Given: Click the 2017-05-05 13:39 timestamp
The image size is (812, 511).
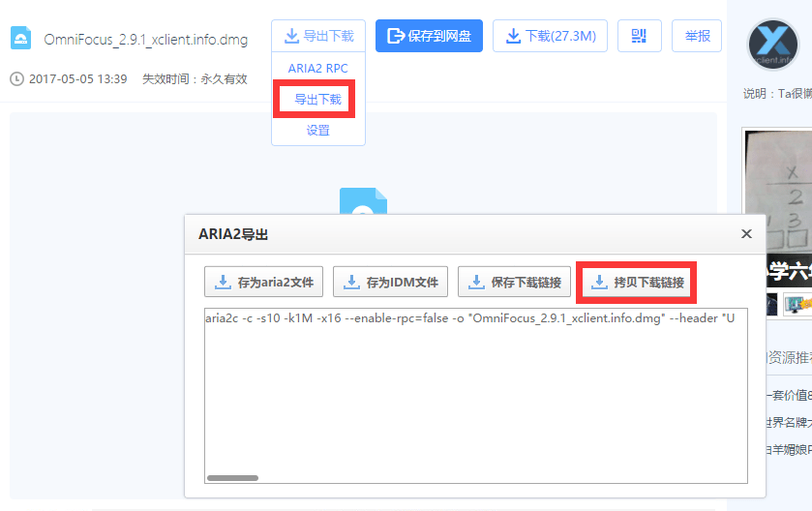Looking at the screenshot, I should pyautogui.click(x=78, y=79).
